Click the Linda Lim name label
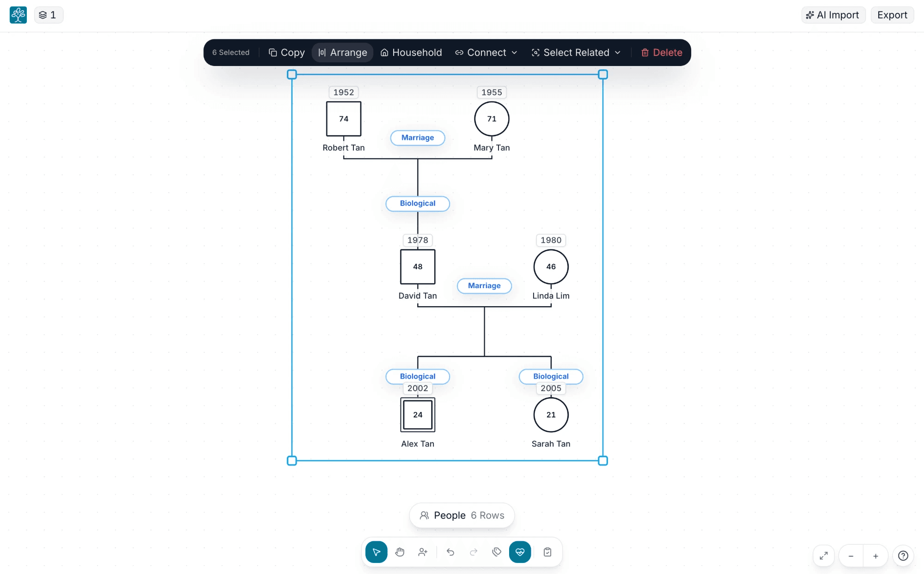924x574 pixels. (x=551, y=296)
